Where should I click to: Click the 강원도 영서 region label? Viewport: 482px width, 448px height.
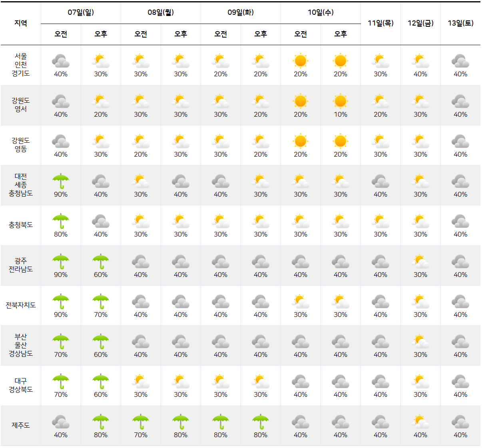pyautogui.click(x=21, y=105)
